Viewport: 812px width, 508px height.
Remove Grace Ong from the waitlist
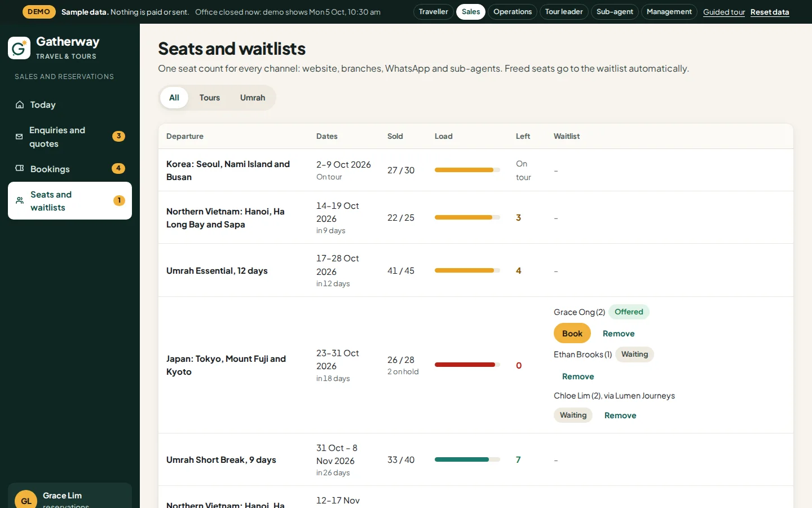619,334
